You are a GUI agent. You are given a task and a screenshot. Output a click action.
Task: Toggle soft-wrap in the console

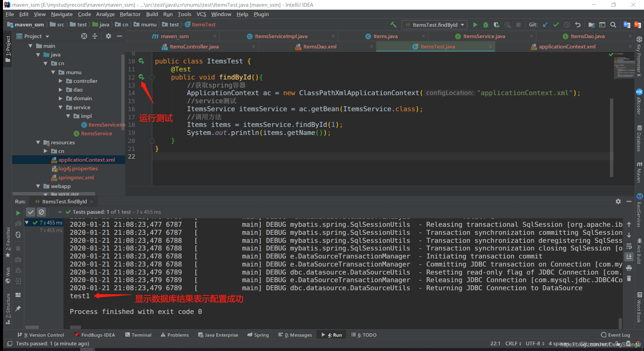(x=629, y=246)
